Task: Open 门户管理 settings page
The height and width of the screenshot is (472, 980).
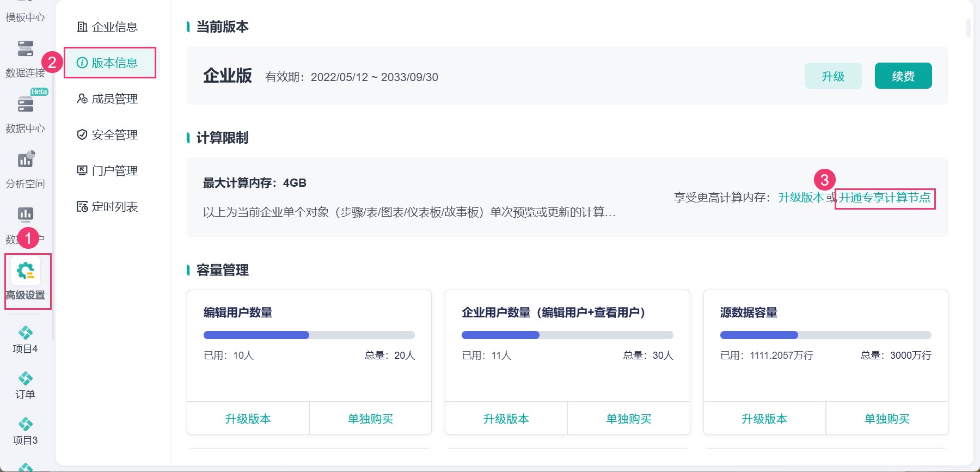Action: point(107,170)
